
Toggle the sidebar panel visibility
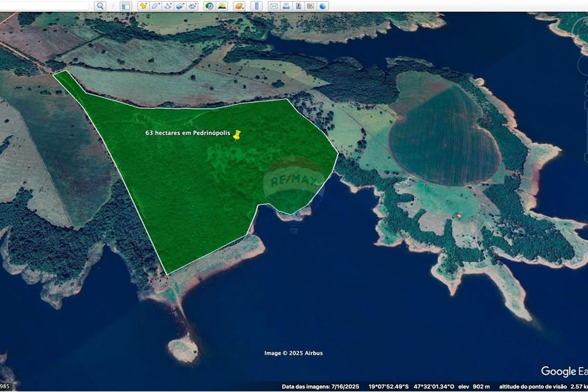pyautogui.click(x=125, y=6)
